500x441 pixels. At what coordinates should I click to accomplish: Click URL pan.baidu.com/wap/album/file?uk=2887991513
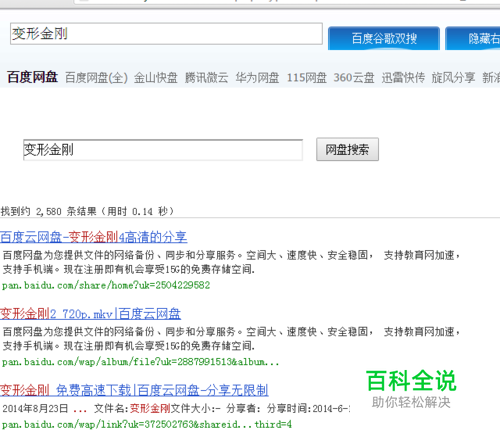pyautogui.click(x=140, y=362)
